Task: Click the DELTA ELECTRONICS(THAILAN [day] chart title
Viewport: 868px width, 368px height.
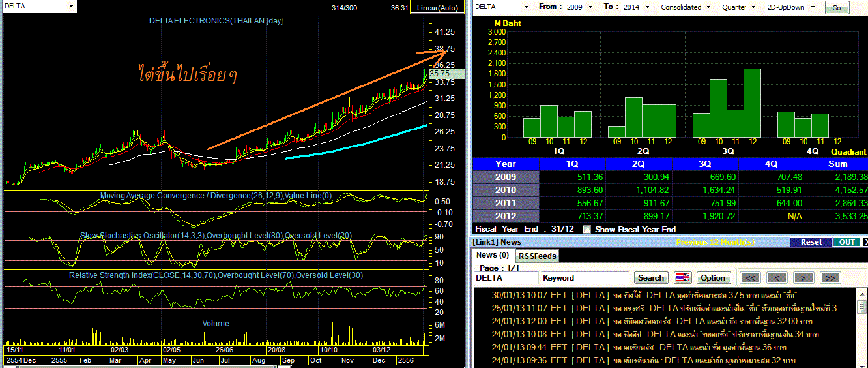Action: coord(216,21)
